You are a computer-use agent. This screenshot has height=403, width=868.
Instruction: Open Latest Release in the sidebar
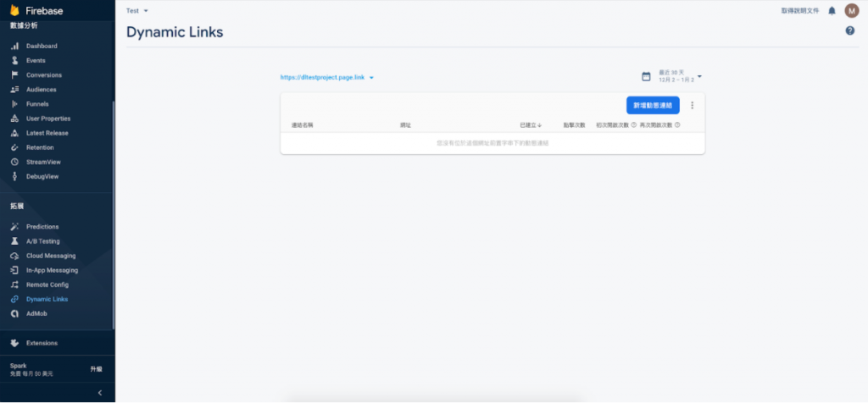tap(47, 133)
